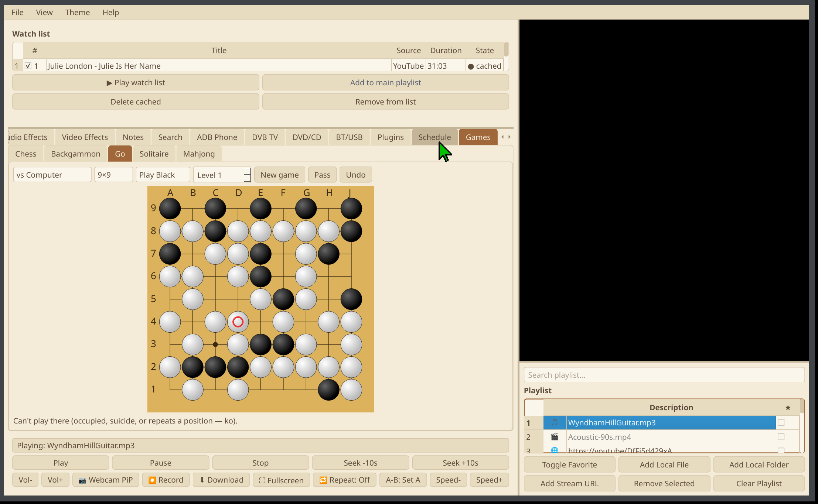The width and height of the screenshot is (818, 504).
Task: Open the vs Computer mode dropdown
Action: [52, 175]
